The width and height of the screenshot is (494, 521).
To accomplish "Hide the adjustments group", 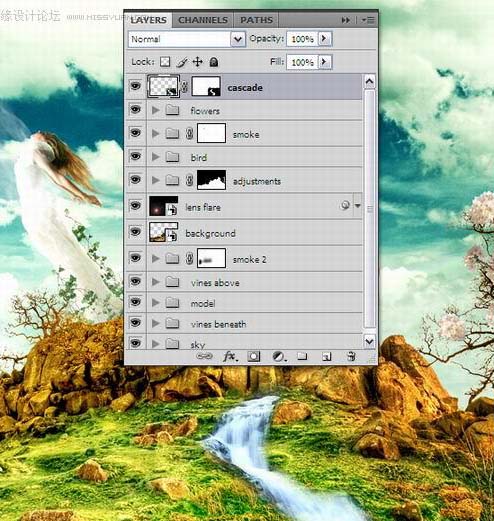I will click(135, 180).
